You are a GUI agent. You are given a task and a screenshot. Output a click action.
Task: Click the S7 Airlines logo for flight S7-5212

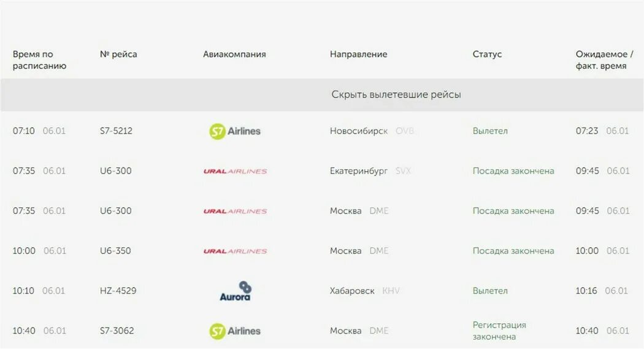tap(235, 131)
